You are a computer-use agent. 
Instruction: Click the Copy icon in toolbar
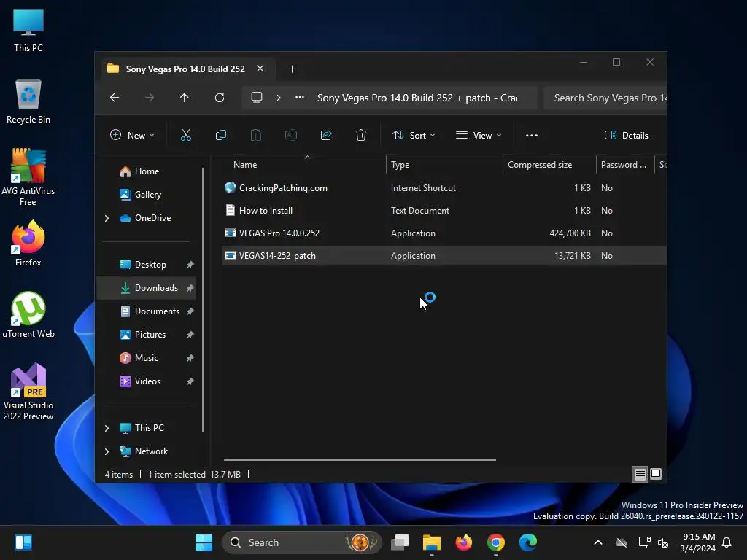coord(221,135)
